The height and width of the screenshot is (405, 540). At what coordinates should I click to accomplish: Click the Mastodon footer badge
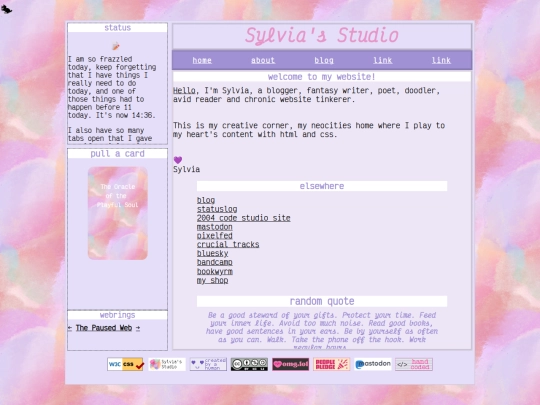point(373,364)
